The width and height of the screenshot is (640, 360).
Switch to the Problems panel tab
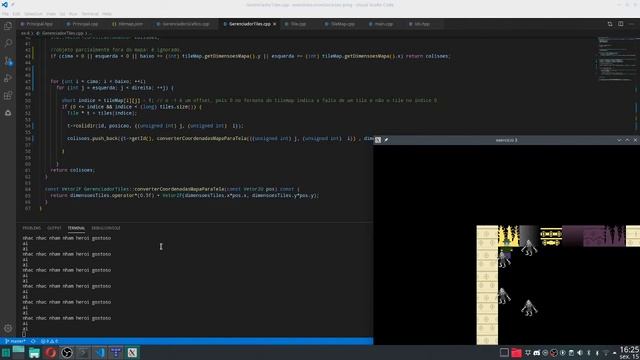[x=31, y=228]
